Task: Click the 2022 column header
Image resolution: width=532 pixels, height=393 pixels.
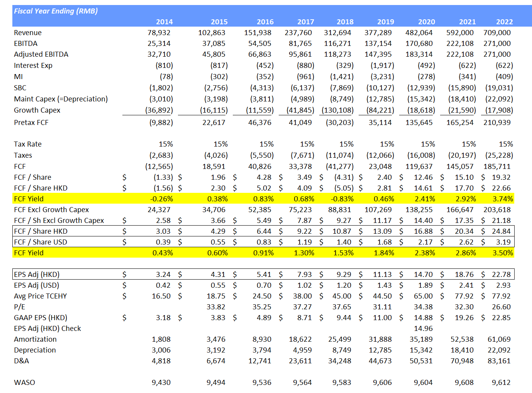Action: pyautogui.click(x=504, y=22)
